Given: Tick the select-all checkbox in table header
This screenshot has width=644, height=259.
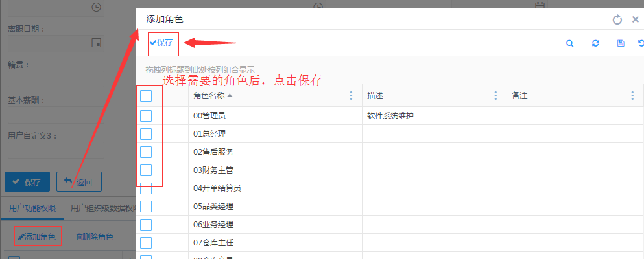Looking at the screenshot, I should coord(146,96).
